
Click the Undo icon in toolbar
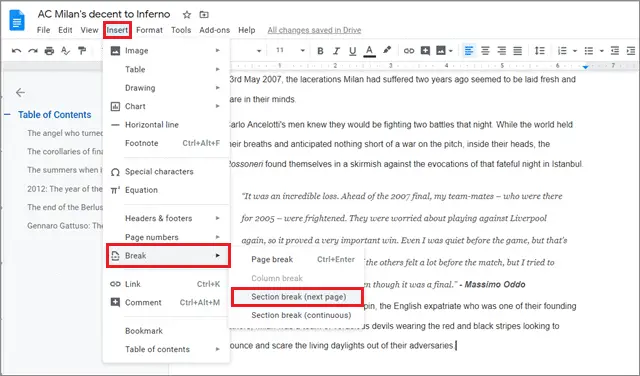click(16, 51)
